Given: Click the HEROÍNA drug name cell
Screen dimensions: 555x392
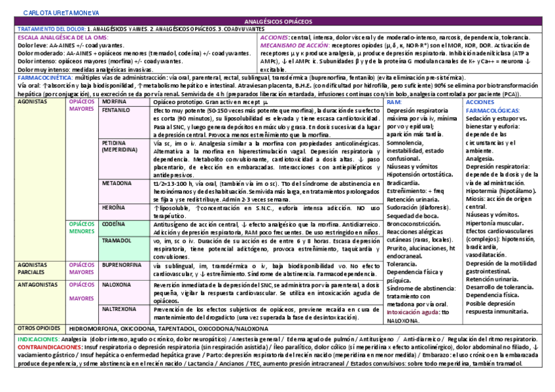Looking at the screenshot, I should pyautogui.click(x=115, y=207).
